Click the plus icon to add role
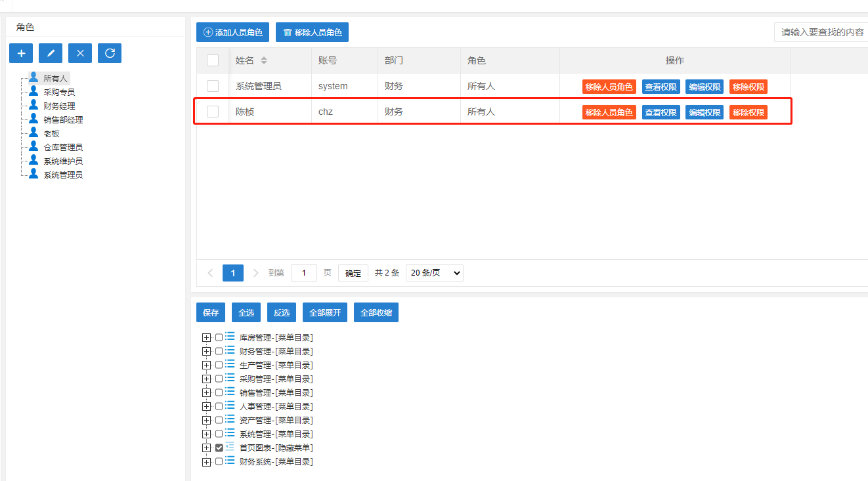 point(21,53)
